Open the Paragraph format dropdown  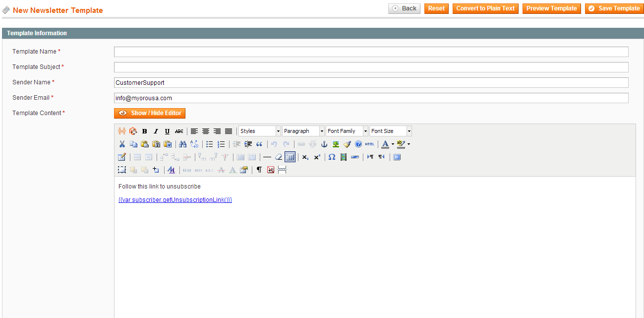[x=303, y=131]
